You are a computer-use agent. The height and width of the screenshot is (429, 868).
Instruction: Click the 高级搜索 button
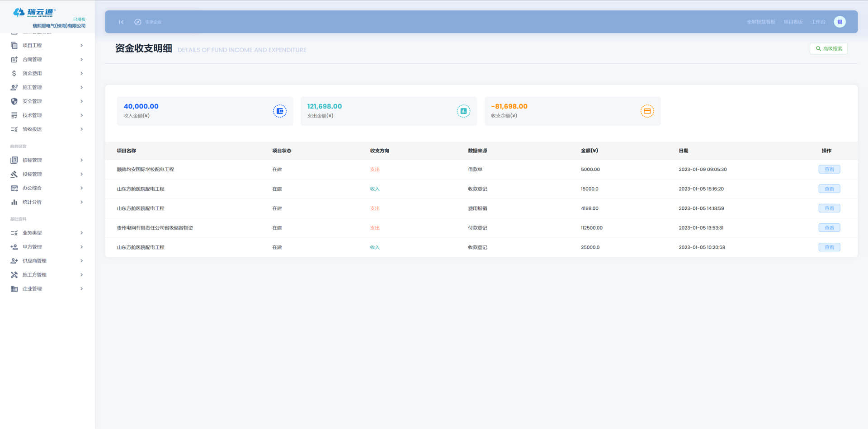[828, 49]
